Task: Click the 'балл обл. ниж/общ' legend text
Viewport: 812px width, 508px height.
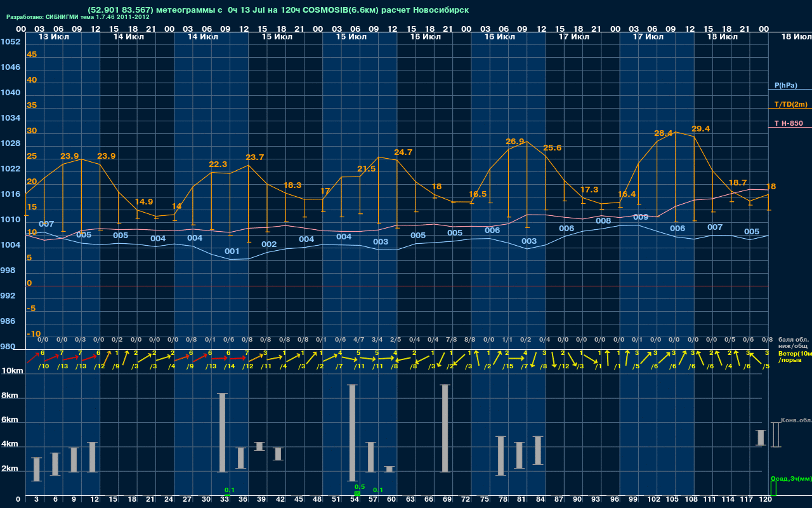Action: point(794,343)
